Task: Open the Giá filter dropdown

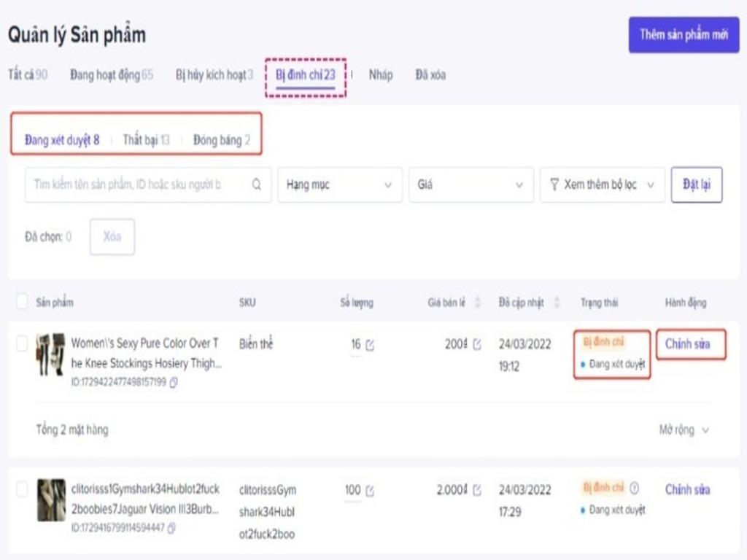Action: coord(471,184)
